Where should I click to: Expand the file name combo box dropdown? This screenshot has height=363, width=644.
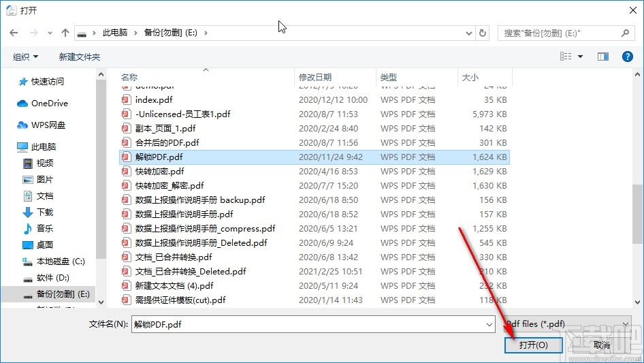(489, 324)
